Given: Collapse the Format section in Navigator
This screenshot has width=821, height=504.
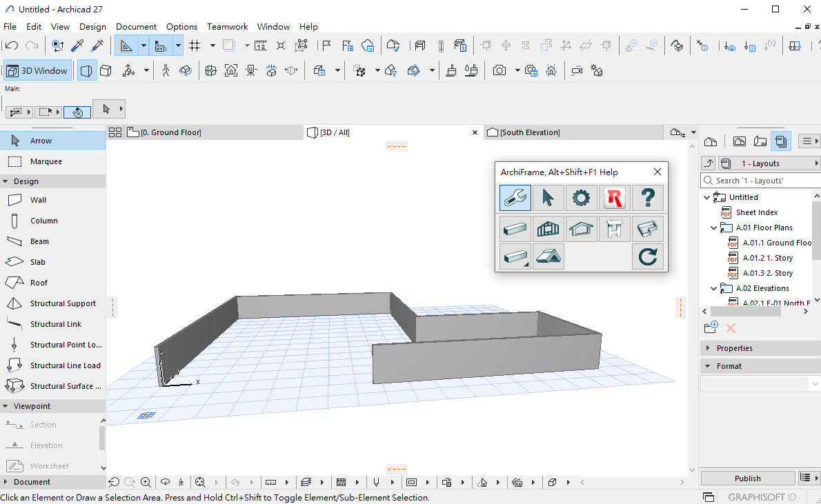Looking at the screenshot, I should (x=708, y=366).
